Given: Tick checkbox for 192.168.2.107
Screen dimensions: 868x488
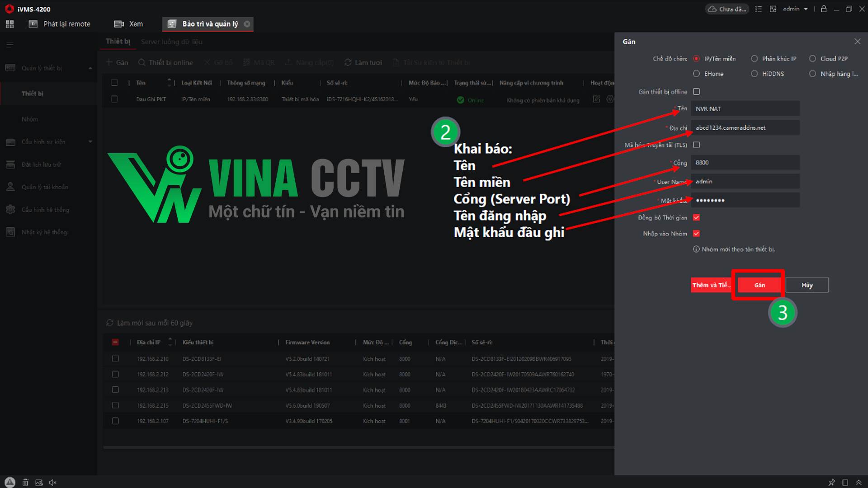Looking at the screenshot, I should (115, 421).
